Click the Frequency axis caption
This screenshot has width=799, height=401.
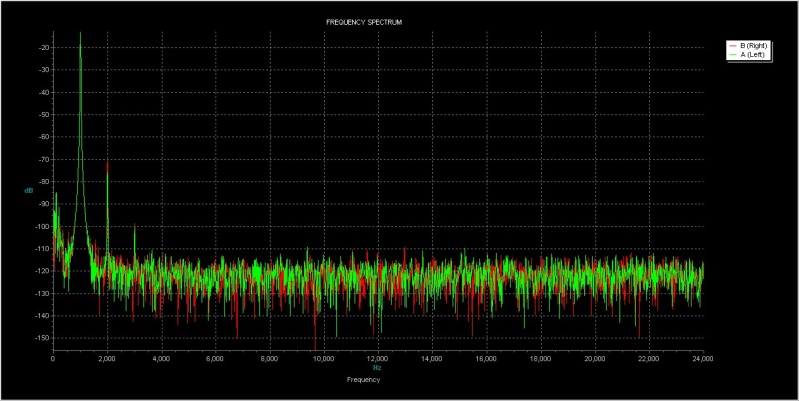coord(363,380)
